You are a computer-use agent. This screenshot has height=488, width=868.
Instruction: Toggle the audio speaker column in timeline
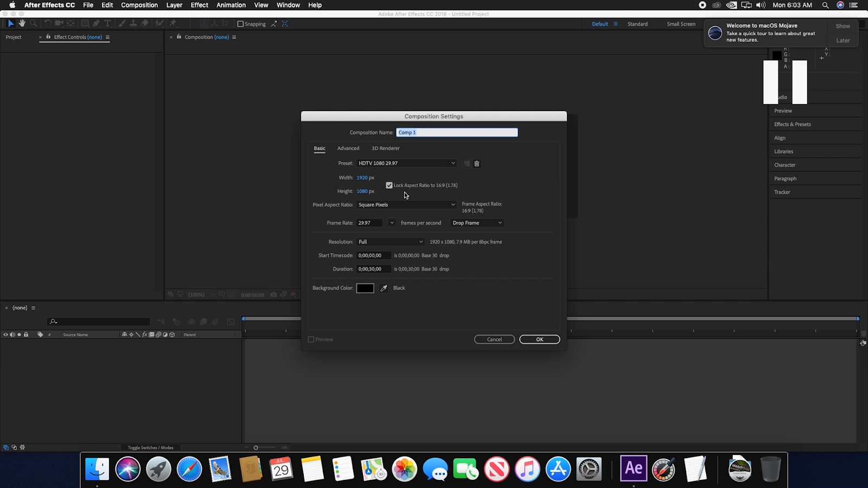pyautogui.click(x=12, y=335)
